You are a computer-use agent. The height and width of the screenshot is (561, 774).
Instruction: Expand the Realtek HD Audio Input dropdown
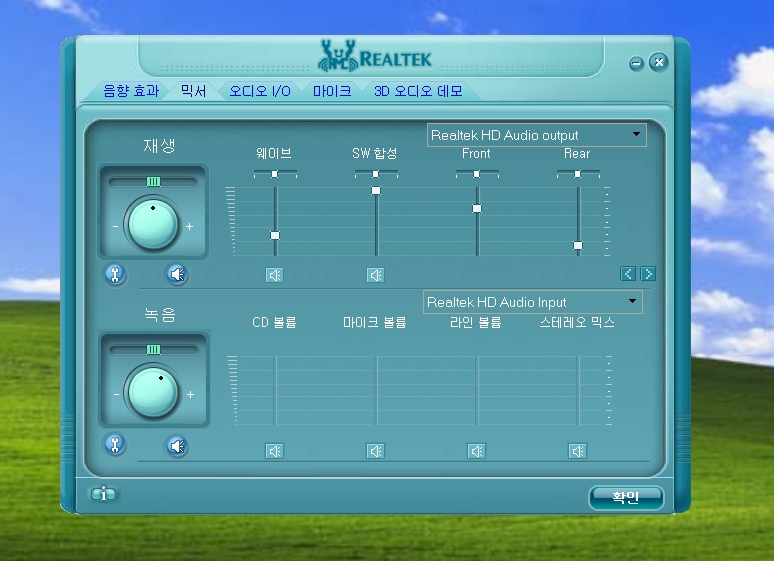[533, 302]
